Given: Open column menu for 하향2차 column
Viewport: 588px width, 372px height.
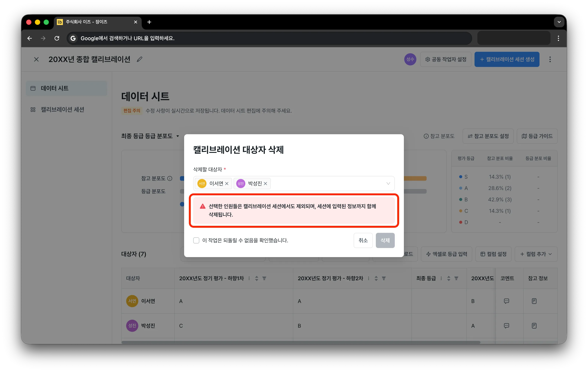Looking at the screenshot, I should pyautogui.click(x=368, y=278).
